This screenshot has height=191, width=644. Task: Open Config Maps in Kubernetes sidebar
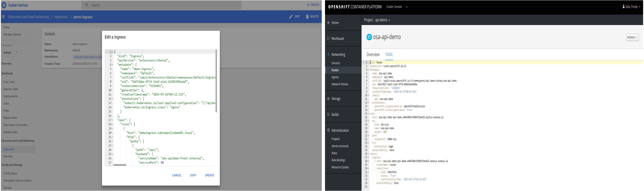click(10, 174)
